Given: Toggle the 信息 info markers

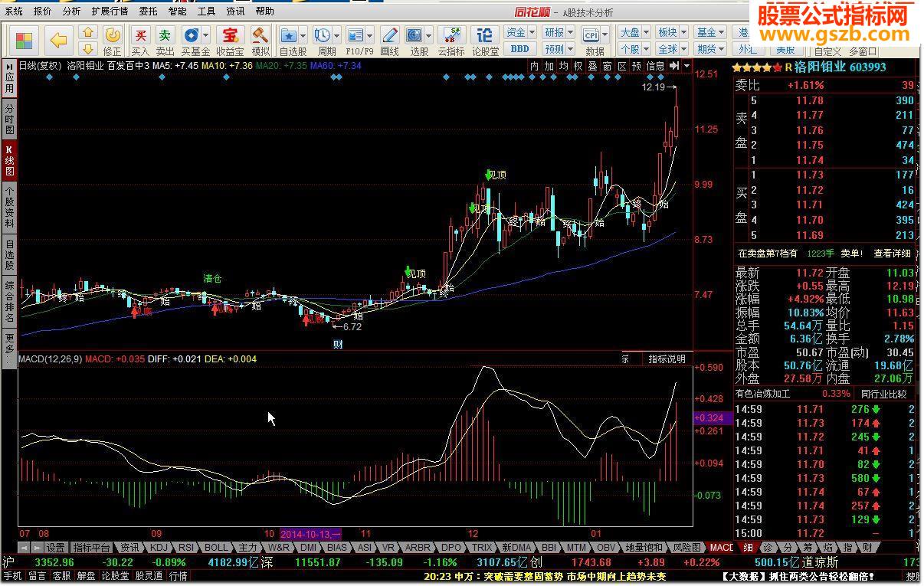Looking at the screenshot, I should [656, 67].
